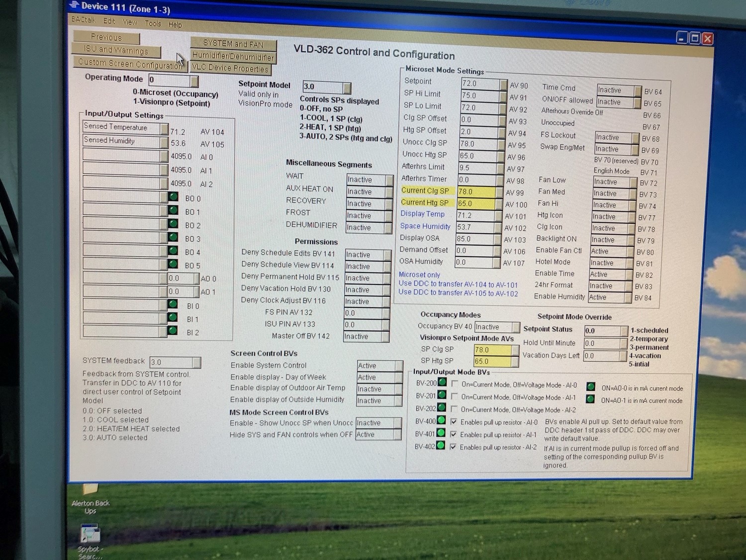Click the BV-402 green indicator light
The image size is (746, 560).
pyautogui.click(x=441, y=446)
